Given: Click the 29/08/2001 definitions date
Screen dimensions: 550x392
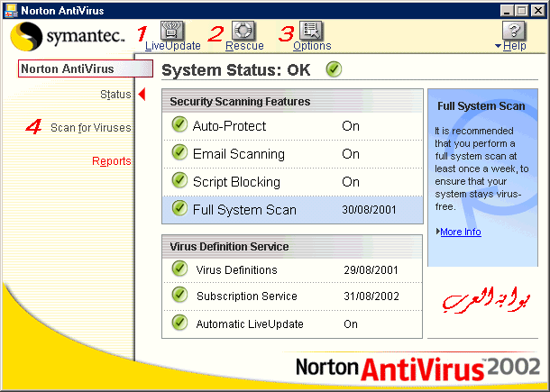Looking at the screenshot, I should pos(371,270).
